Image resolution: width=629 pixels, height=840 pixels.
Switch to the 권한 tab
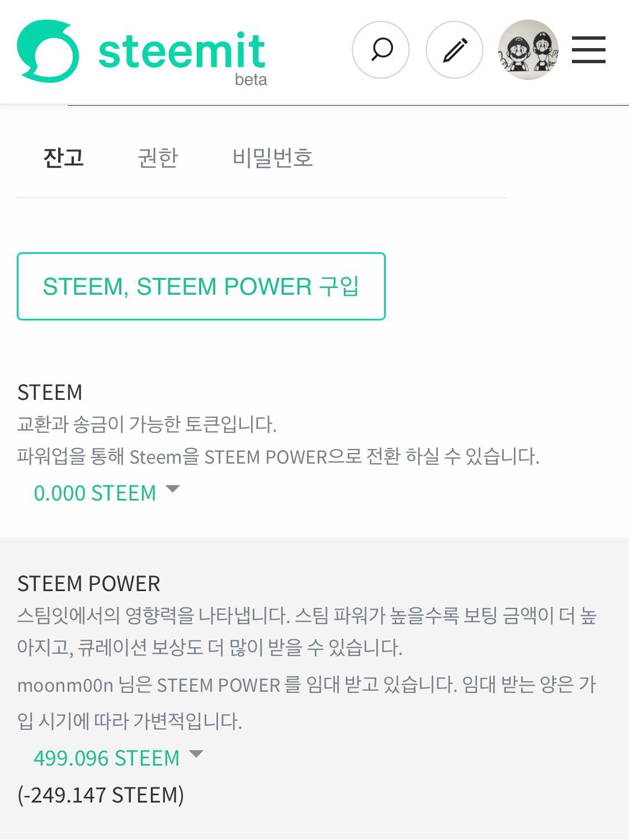pos(158,158)
